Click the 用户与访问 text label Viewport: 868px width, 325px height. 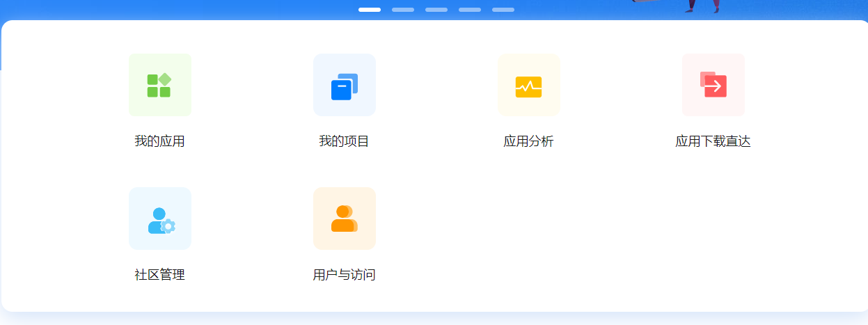(x=344, y=275)
